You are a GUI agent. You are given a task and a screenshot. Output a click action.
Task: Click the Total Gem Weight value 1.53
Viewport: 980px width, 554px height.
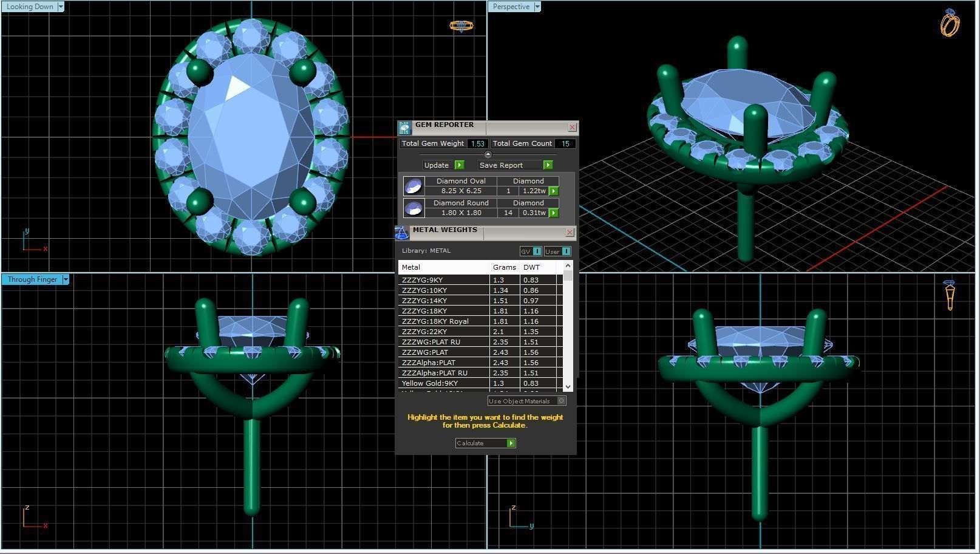point(477,143)
